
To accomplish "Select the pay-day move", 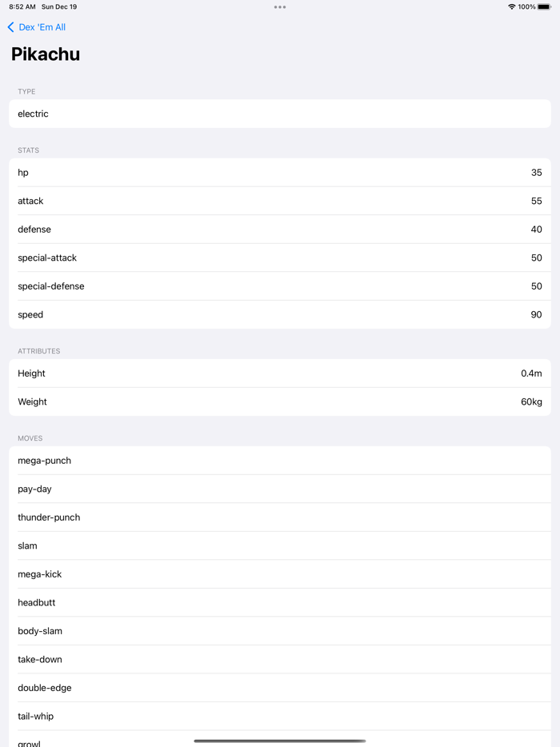I will (x=280, y=489).
